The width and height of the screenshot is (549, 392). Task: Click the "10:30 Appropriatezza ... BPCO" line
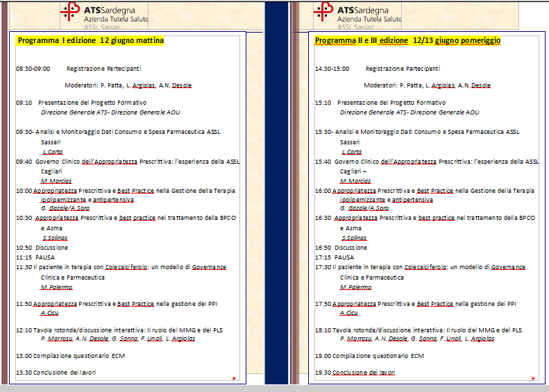point(126,218)
